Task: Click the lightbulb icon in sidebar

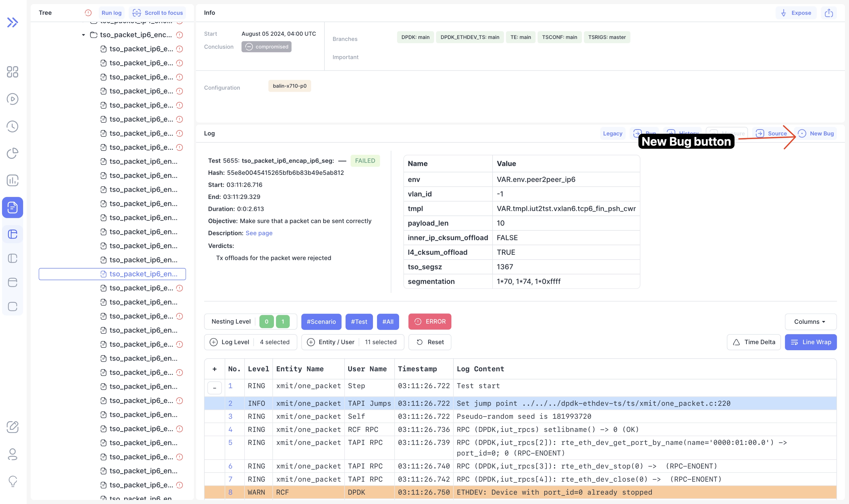Action: (13, 481)
